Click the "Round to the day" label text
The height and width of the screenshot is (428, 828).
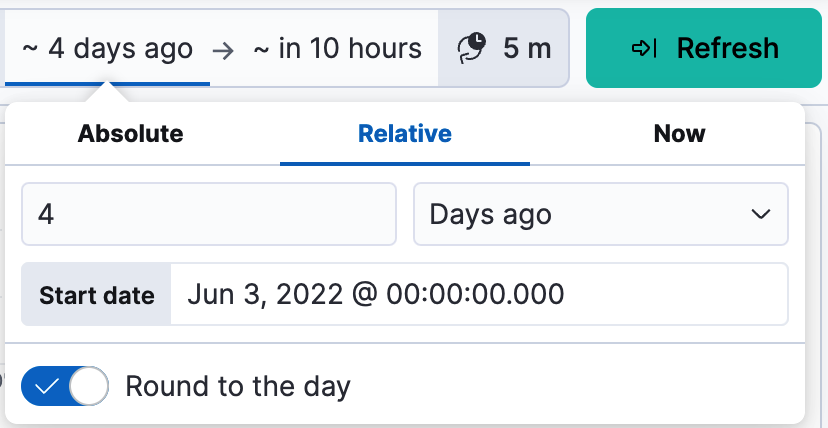pyautogui.click(x=238, y=386)
